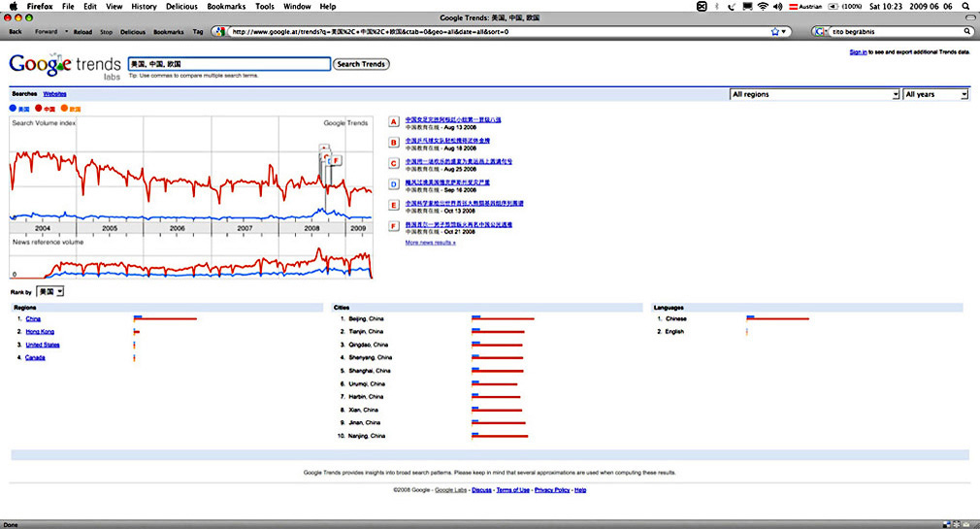The image size is (980, 529).
Task: Focus the URL address field
Action: point(498,31)
